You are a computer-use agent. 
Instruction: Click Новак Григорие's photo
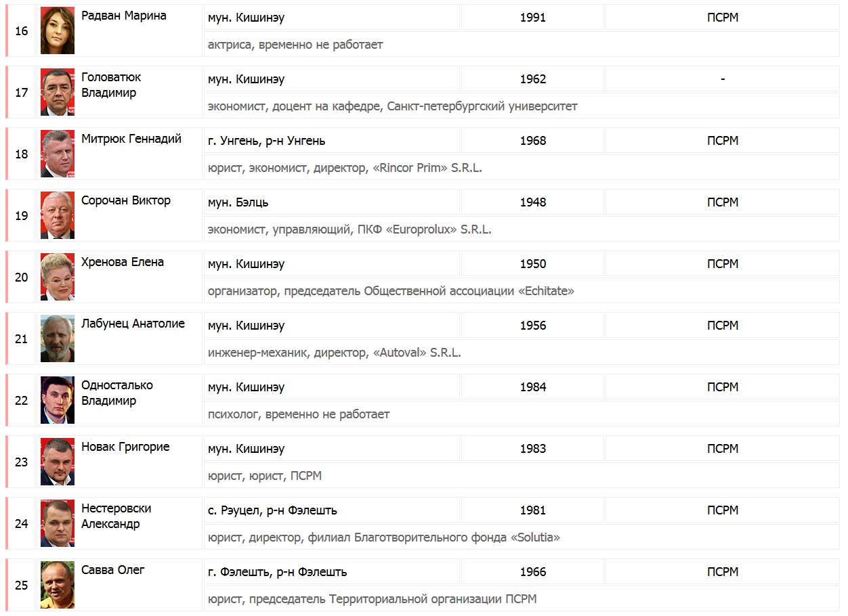tap(58, 462)
